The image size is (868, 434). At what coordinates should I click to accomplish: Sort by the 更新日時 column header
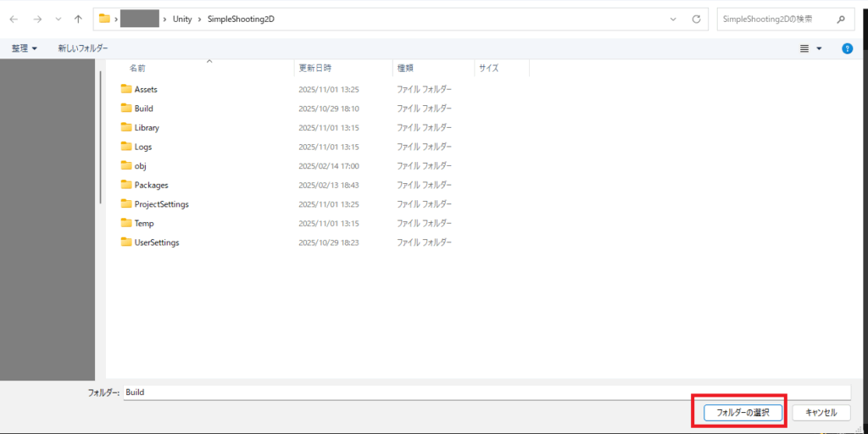pos(314,67)
